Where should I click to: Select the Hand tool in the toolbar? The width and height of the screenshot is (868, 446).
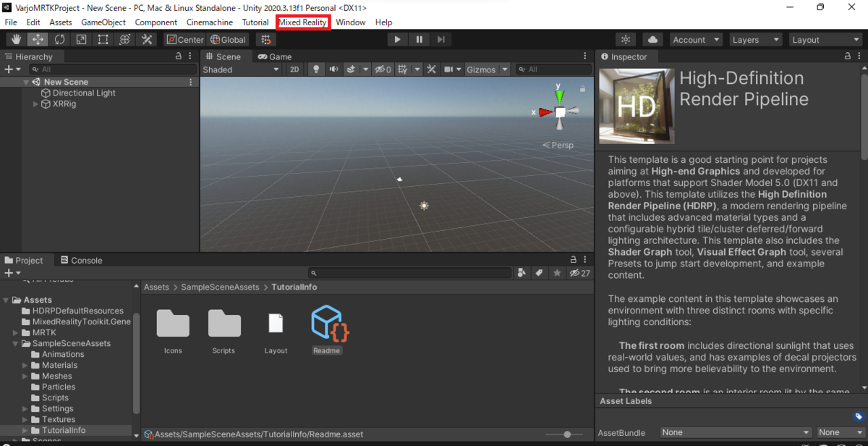click(x=16, y=40)
